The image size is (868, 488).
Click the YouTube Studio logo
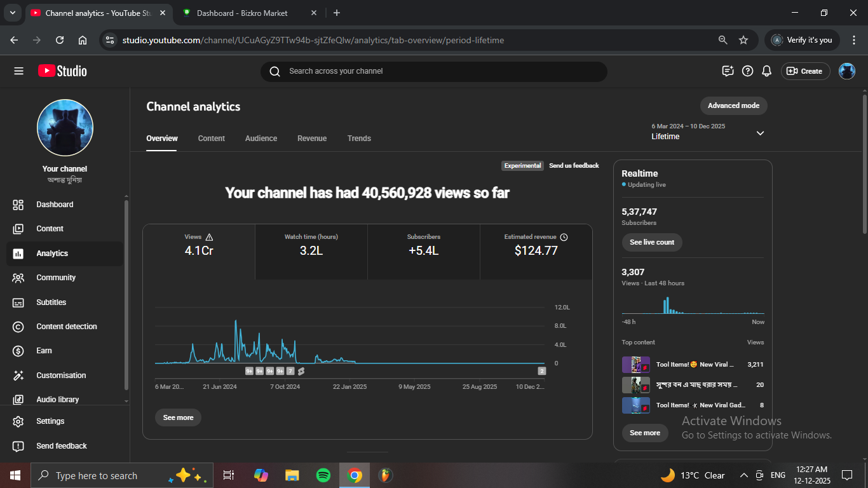[62, 71]
